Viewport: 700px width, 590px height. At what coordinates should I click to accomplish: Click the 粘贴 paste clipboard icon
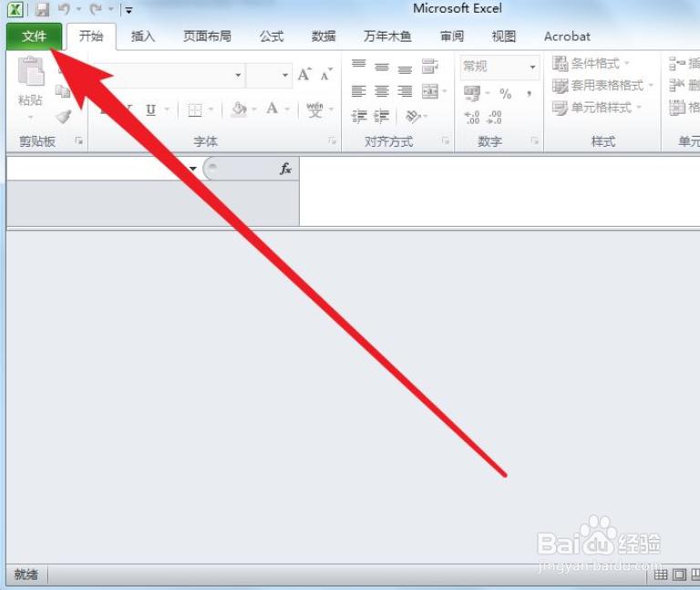coord(30,71)
